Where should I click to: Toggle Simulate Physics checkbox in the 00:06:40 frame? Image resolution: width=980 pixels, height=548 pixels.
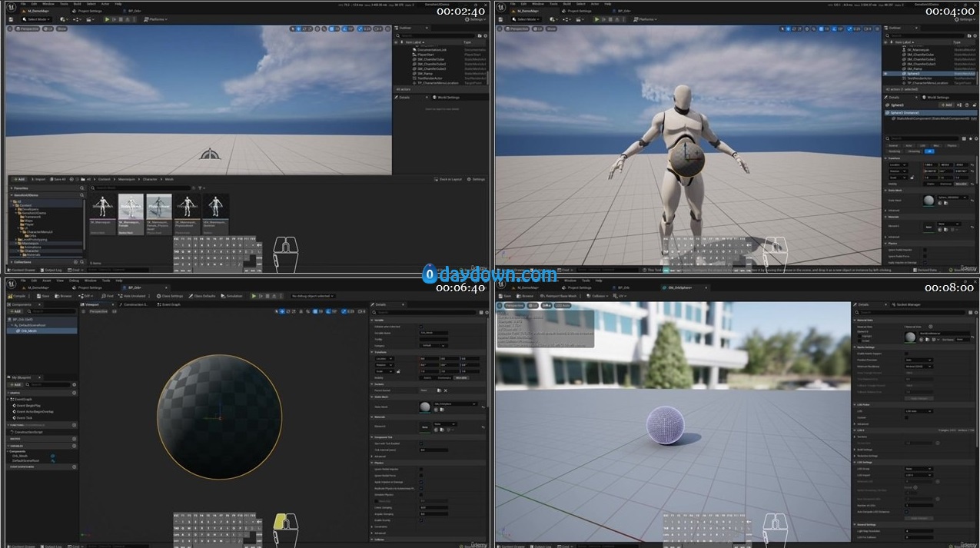(x=421, y=495)
